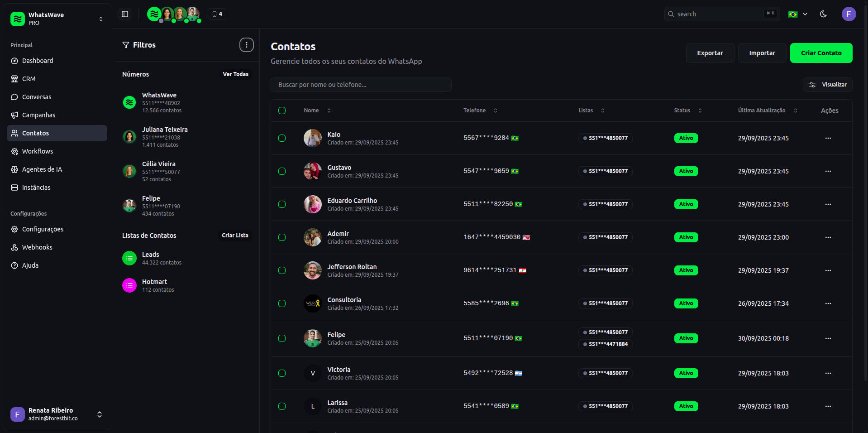This screenshot has height=433, width=868.
Task: Click the device count badge showing 4
Action: pos(217,14)
